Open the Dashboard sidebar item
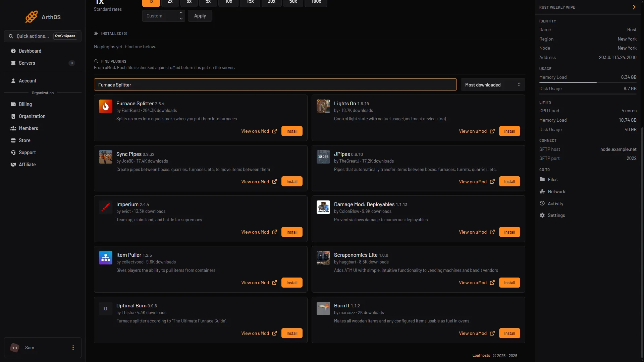 coord(43,51)
